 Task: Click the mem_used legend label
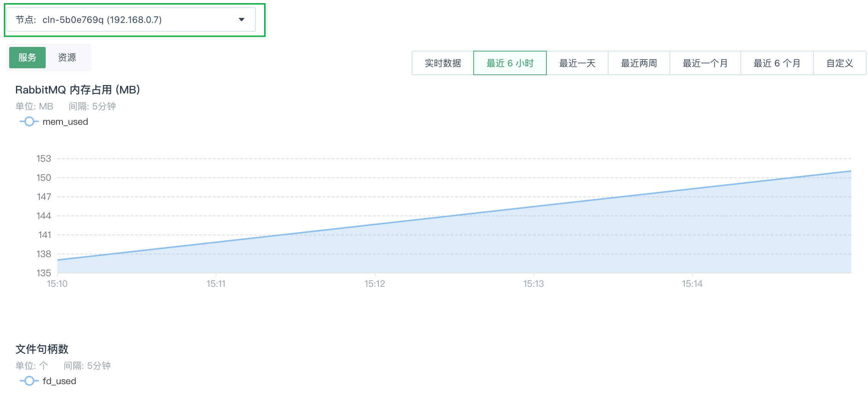tap(65, 122)
